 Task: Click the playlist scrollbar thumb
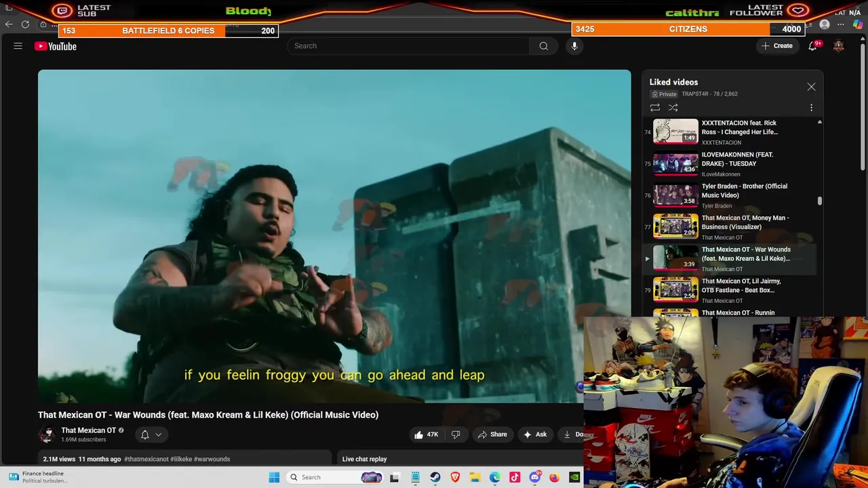820,201
